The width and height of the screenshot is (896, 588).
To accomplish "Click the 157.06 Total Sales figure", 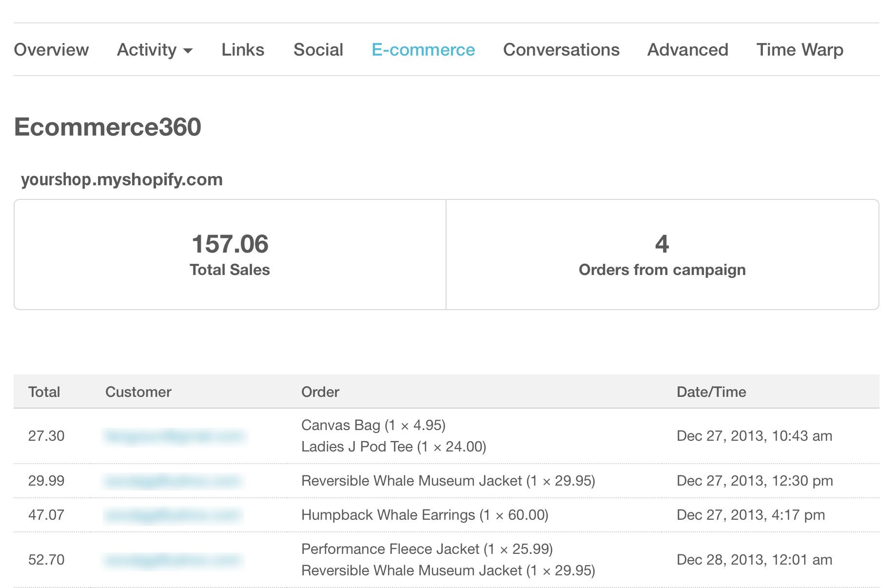I will (230, 244).
